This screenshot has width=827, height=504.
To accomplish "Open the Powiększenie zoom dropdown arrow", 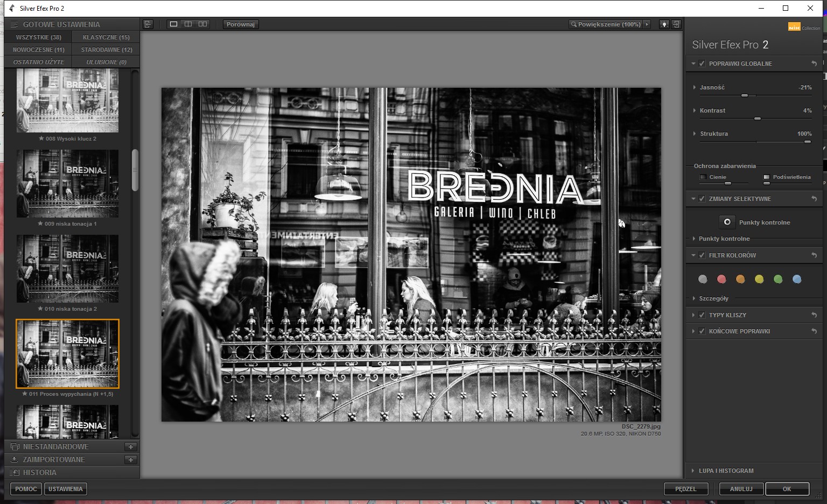I will point(647,24).
